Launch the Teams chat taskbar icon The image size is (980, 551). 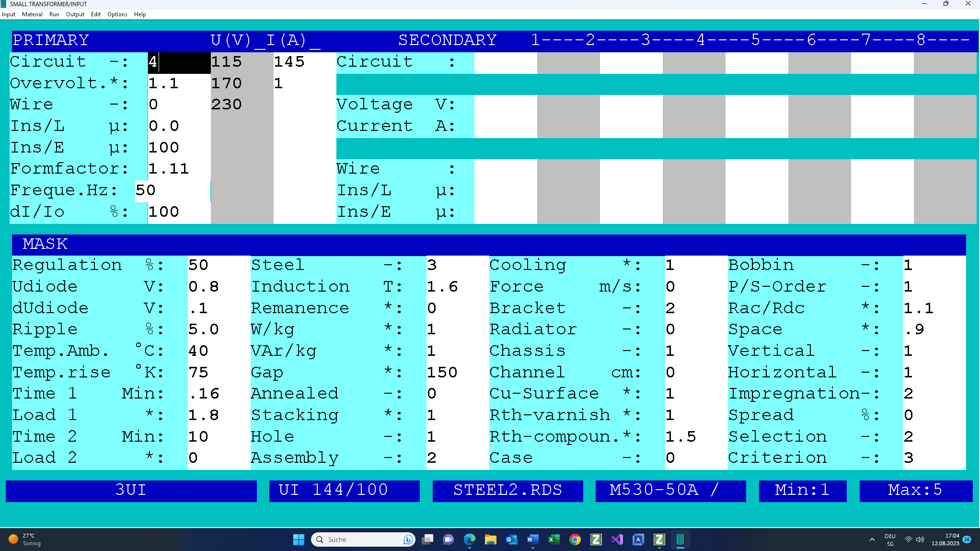pyautogui.click(x=449, y=539)
